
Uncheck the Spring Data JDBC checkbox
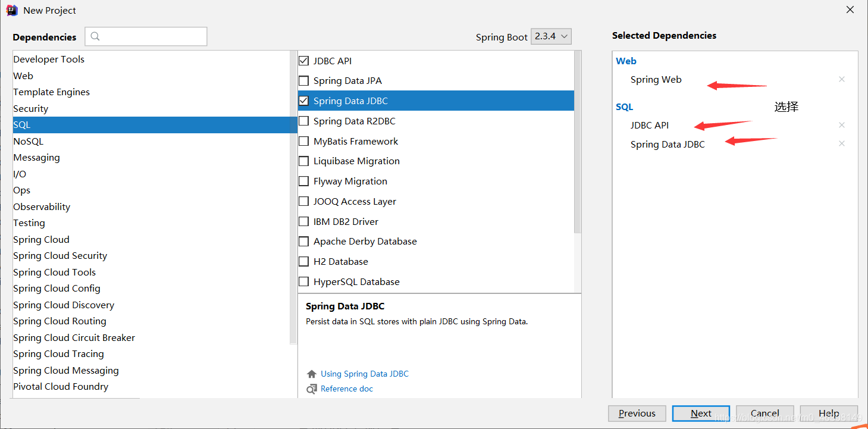[x=304, y=101]
